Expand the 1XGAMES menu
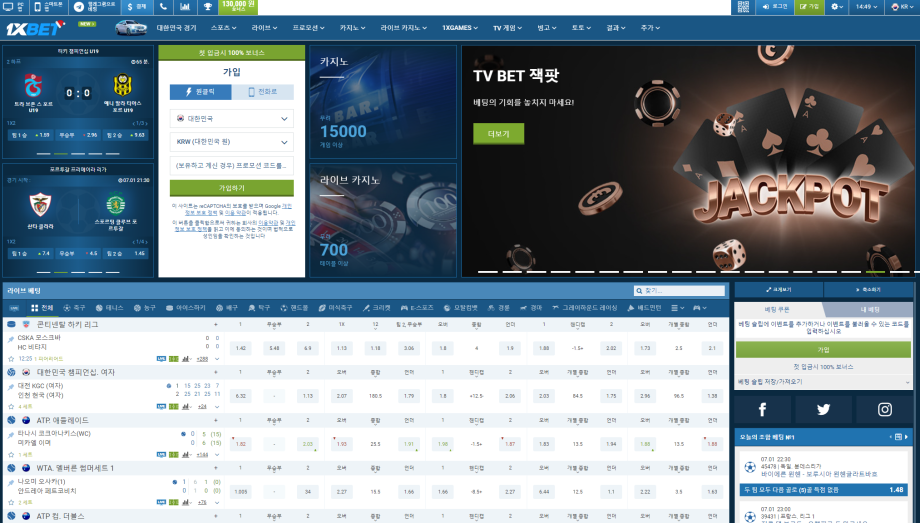920x523 pixels. pyautogui.click(x=460, y=28)
